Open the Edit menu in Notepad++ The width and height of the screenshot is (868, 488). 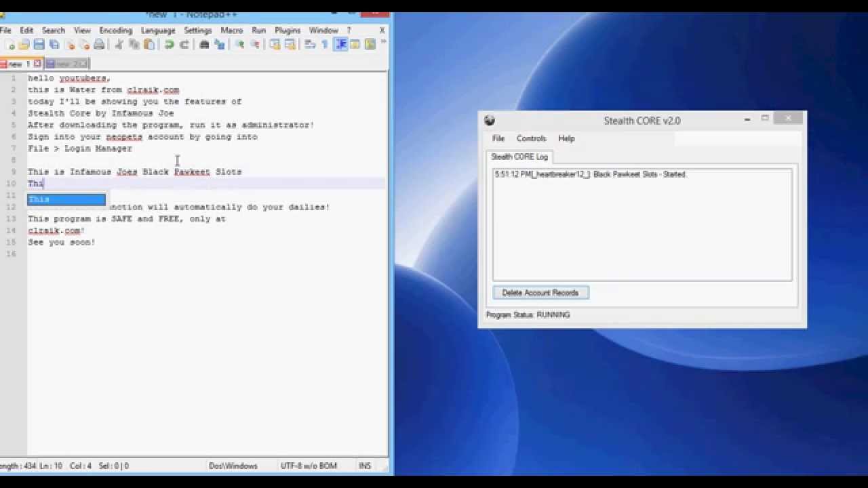tap(26, 30)
